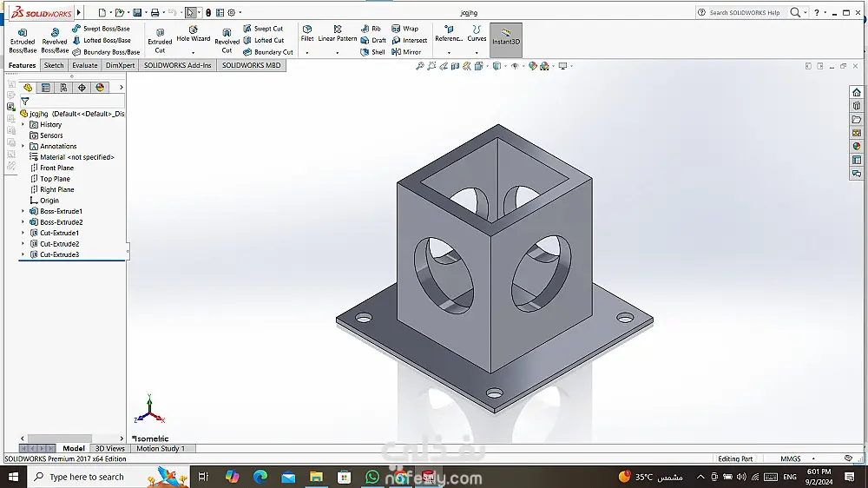This screenshot has width=868, height=488.
Task: Open the Hole Wizard tool
Action: tap(194, 34)
